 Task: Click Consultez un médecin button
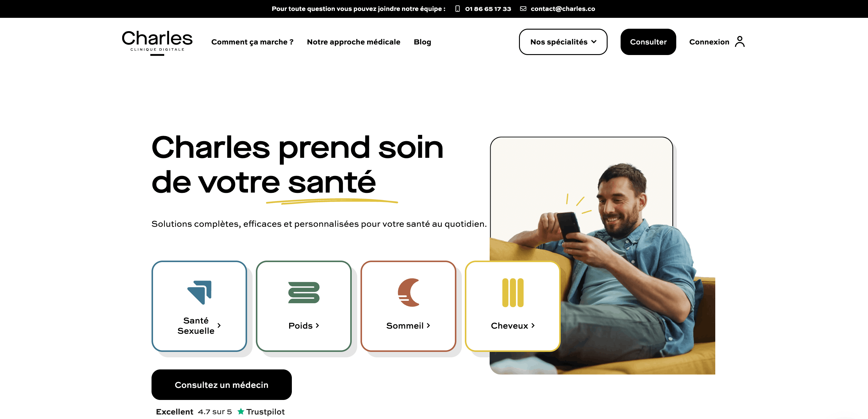(221, 385)
